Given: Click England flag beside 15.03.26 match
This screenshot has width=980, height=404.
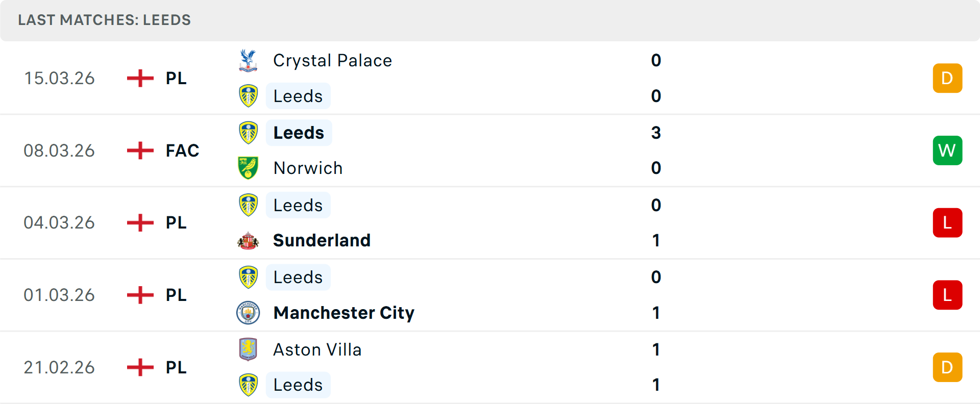Looking at the screenshot, I should point(140,78).
